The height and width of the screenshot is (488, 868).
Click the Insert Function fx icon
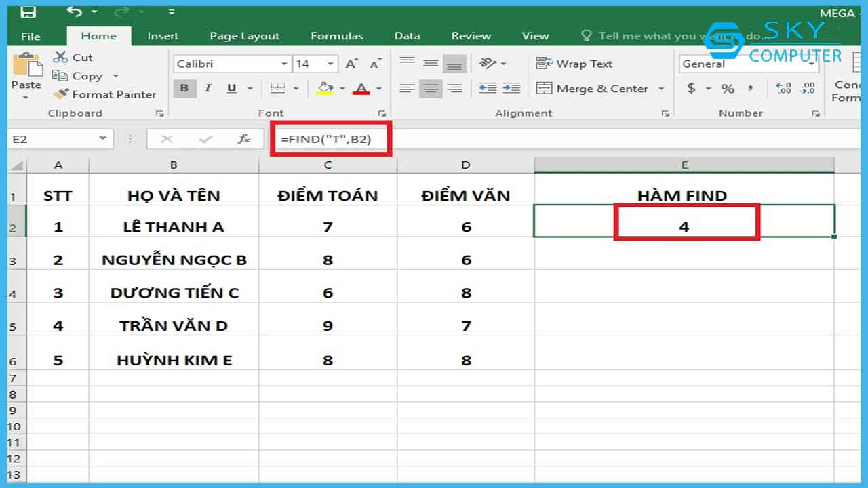pos(244,139)
